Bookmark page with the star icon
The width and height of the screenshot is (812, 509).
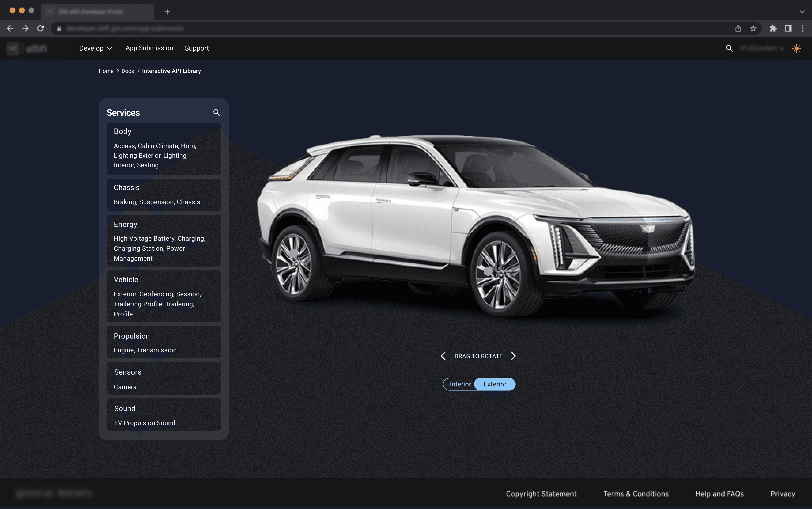[x=753, y=29]
